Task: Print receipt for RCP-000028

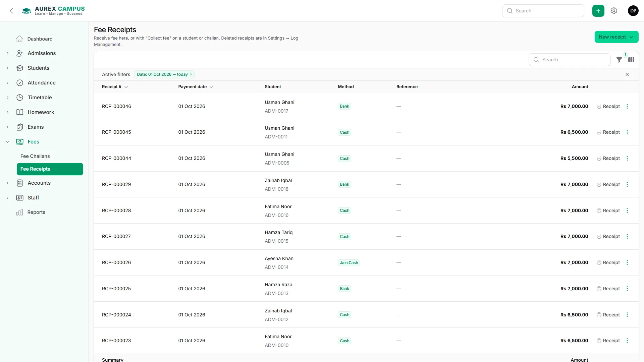Action: click(608, 210)
